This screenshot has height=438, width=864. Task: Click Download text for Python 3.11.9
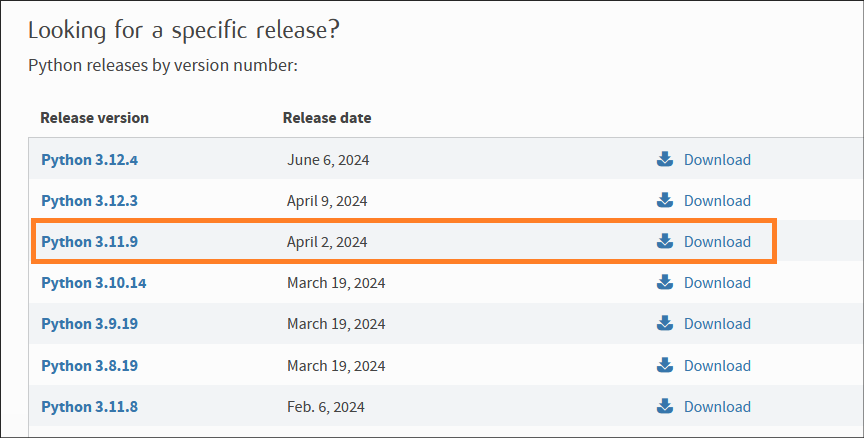tap(717, 242)
